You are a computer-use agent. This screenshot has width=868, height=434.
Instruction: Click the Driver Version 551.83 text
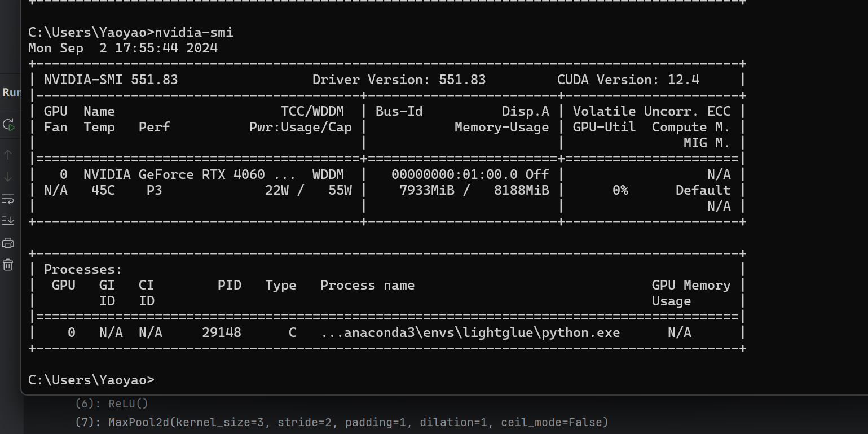coord(399,80)
